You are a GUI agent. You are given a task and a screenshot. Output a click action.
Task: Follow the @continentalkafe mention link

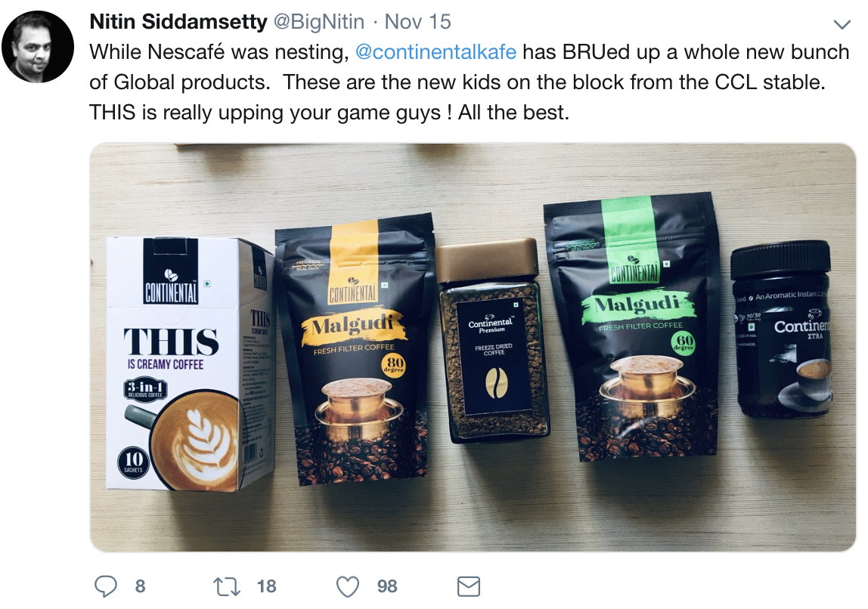tap(436, 52)
